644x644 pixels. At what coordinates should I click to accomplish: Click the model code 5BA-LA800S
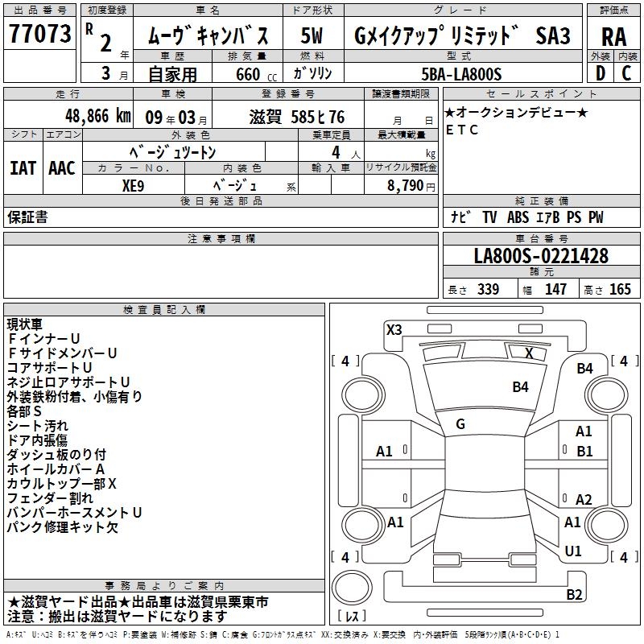click(461, 75)
